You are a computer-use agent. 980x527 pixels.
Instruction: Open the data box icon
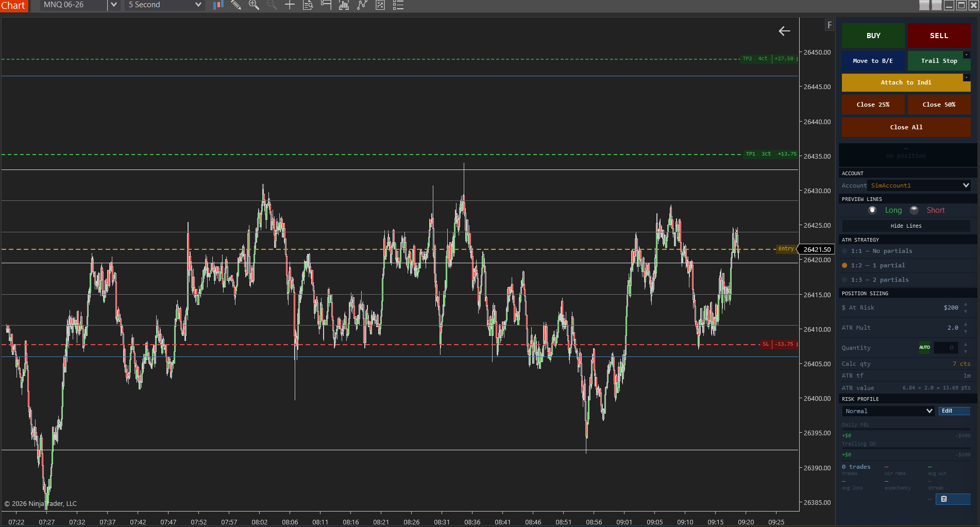[308, 5]
